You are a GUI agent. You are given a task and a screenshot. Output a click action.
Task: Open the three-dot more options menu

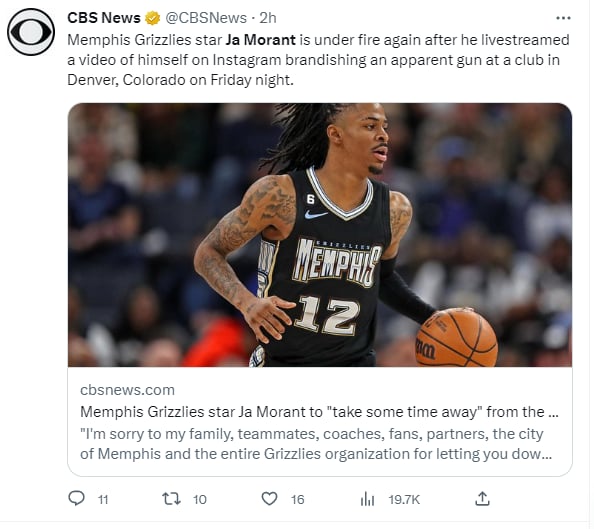click(x=563, y=18)
